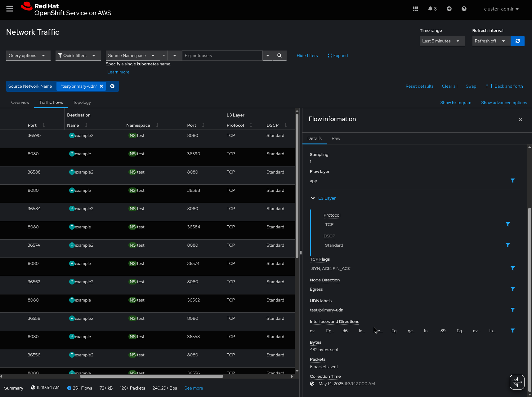Viewport: 532px width, 397px height.
Task: Click the Reset defaults link
Action: [419, 86]
